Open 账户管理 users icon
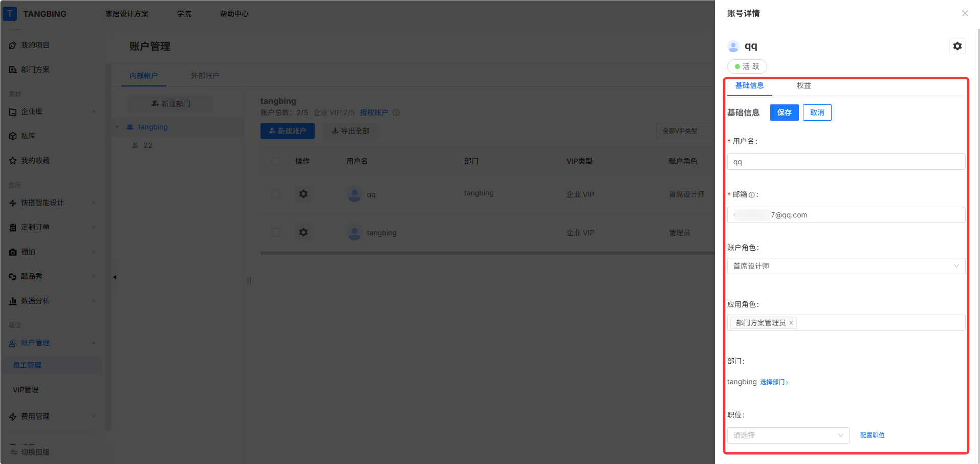 [13, 343]
